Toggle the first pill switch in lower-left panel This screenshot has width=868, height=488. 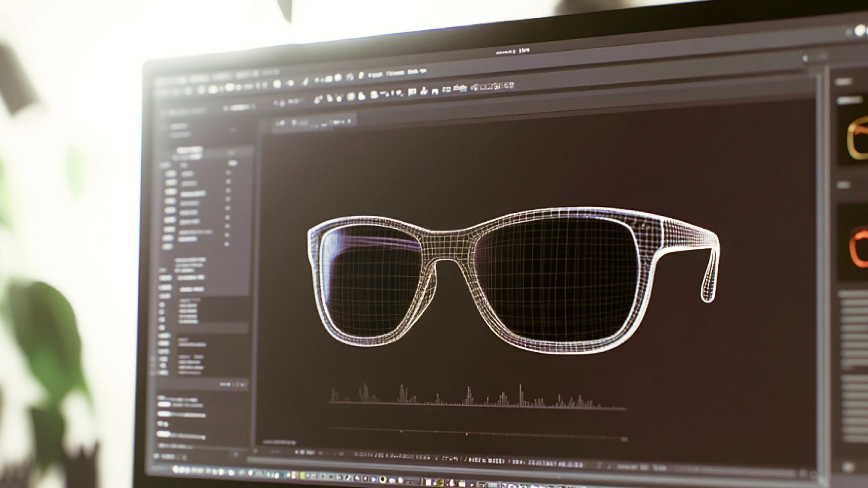[x=164, y=404]
